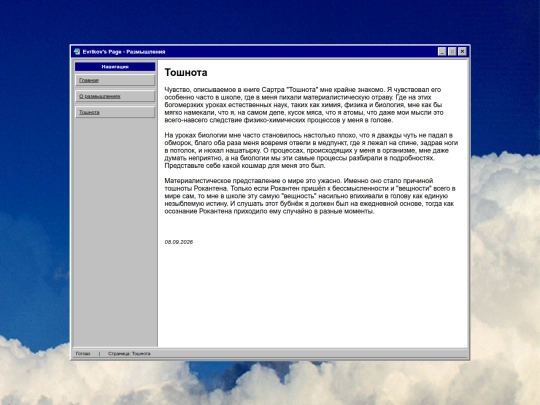Click the Страница: Тошнота status bar entry
Image resolution: width=540 pixels, height=405 pixels.
pos(129,354)
